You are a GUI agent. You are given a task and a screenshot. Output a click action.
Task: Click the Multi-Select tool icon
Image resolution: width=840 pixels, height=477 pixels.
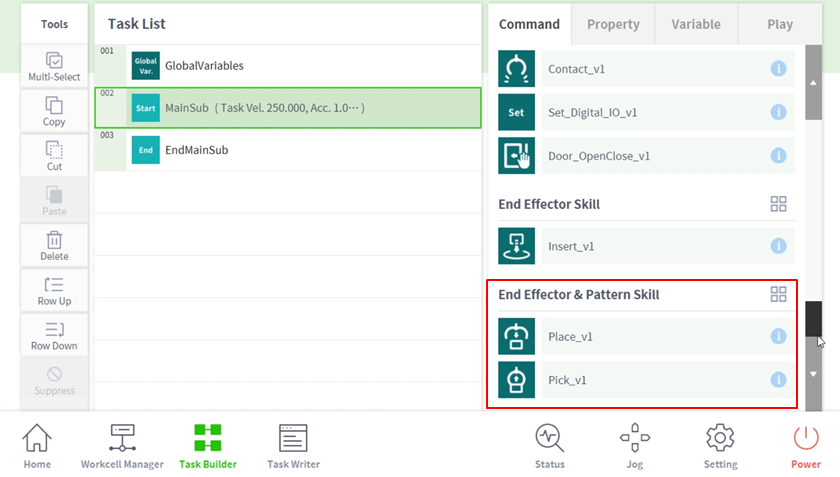54,61
